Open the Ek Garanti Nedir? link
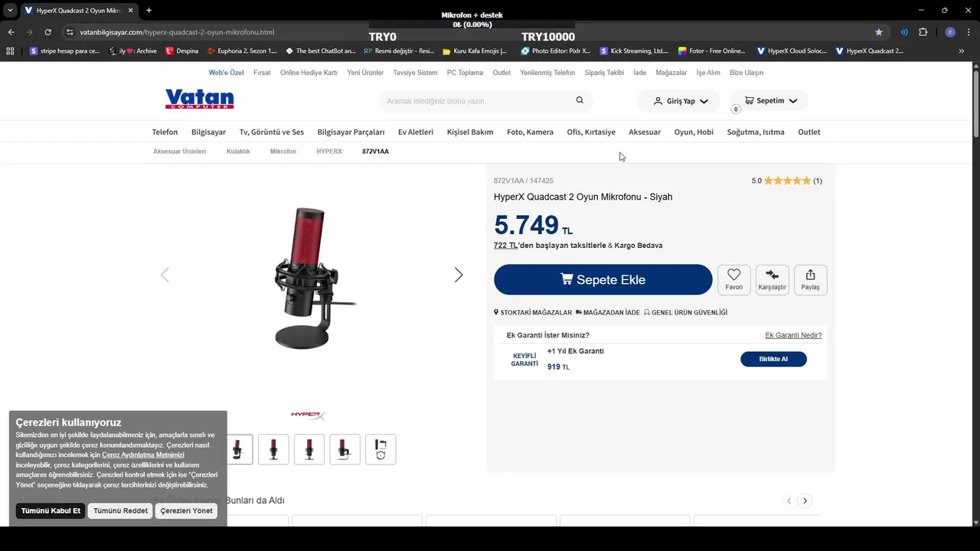The image size is (980, 551). [x=793, y=335]
